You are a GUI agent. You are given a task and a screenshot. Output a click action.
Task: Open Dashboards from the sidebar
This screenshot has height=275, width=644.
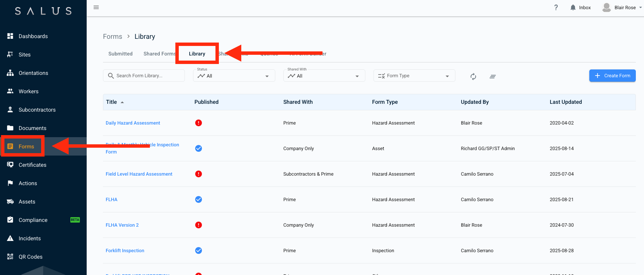[33, 36]
